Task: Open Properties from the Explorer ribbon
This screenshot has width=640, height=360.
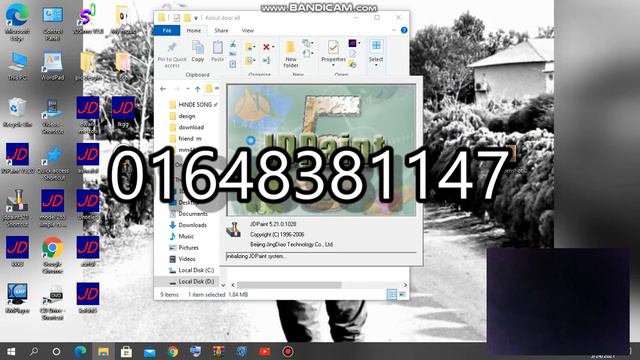Action: tap(333, 53)
